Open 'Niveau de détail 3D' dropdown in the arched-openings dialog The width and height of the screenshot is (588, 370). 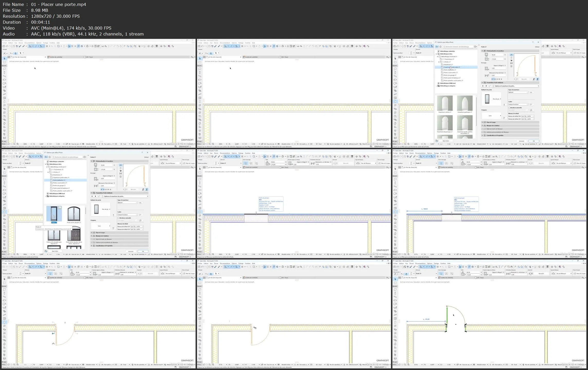click(528, 116)
